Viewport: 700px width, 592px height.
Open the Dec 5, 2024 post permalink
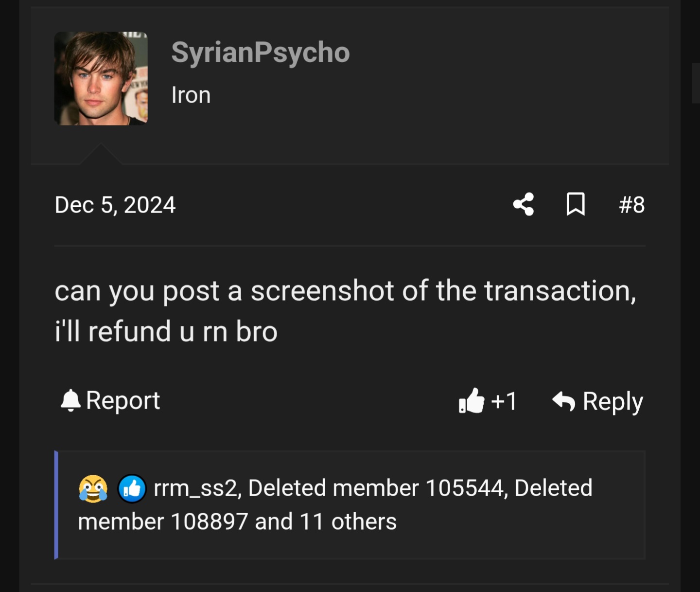pos(115,205)
